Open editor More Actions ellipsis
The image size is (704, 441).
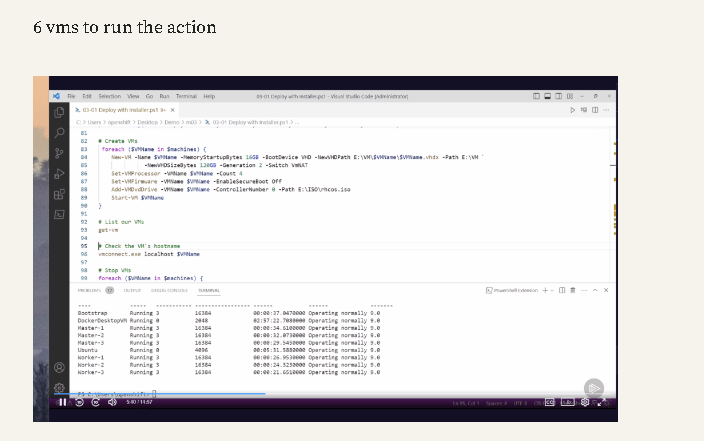pyautogui.click(x=606, y=110)
